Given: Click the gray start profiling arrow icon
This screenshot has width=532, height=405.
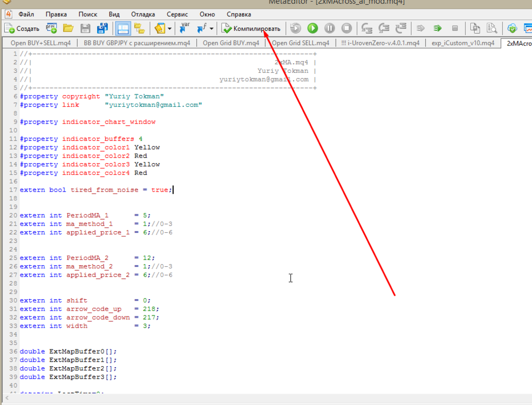Looking at the screenshot, I should pos(420,28).
